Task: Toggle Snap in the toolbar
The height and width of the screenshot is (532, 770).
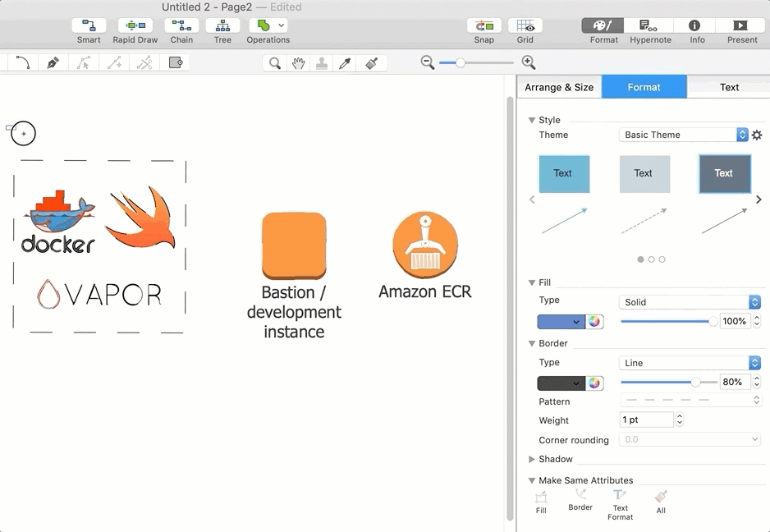Action: point(484,25)
